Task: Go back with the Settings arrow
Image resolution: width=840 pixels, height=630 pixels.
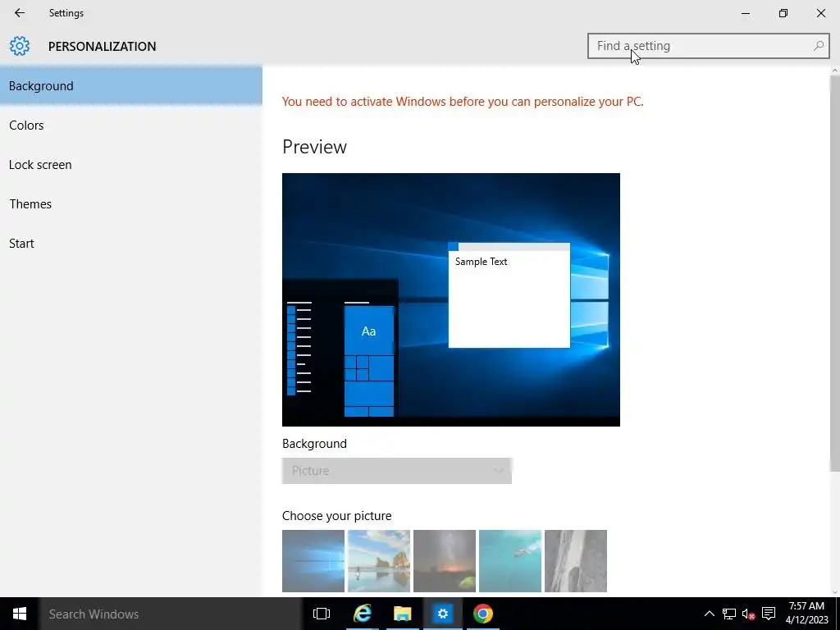Action: point(20,13)
